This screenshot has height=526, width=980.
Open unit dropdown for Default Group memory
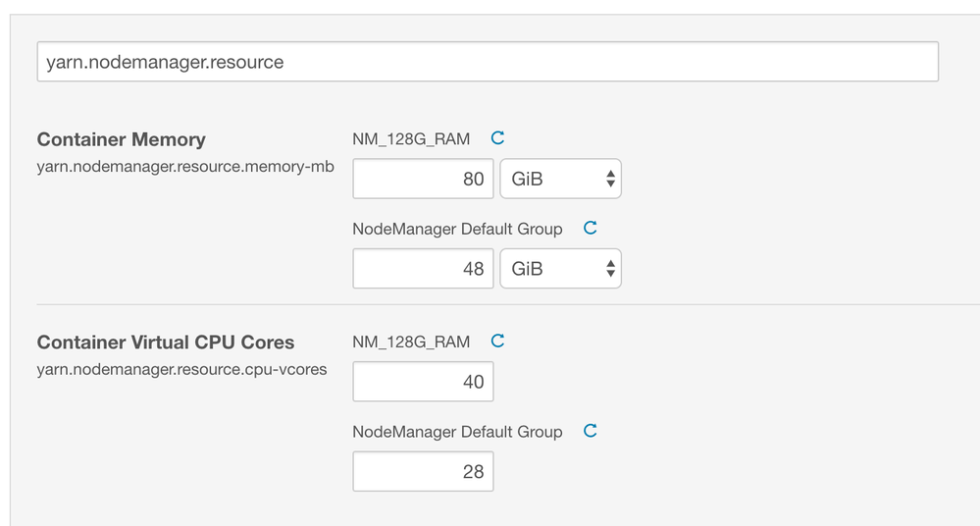pyautogui.click(x=560, y=269)
